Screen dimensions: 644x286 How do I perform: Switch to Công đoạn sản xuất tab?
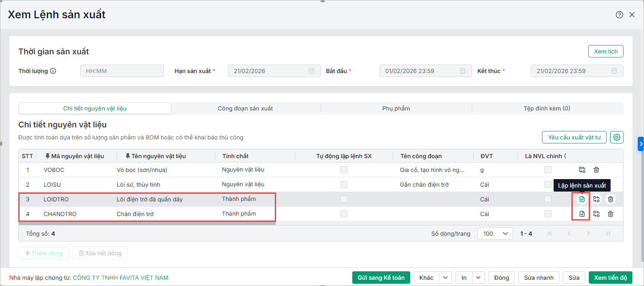[x=245, y=108]
